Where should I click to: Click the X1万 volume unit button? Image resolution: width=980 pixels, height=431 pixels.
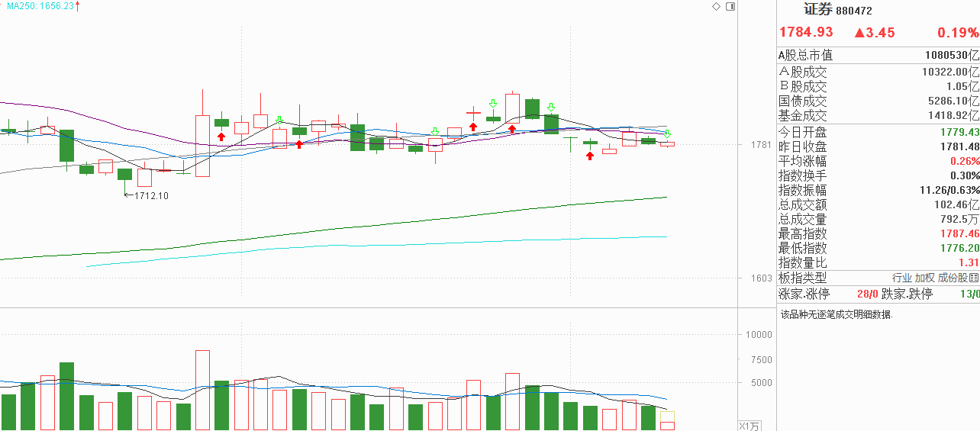click(749, 426)
